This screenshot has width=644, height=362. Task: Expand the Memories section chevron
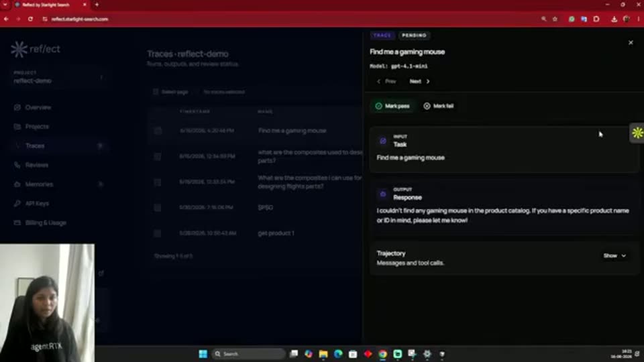pos(100,184)
